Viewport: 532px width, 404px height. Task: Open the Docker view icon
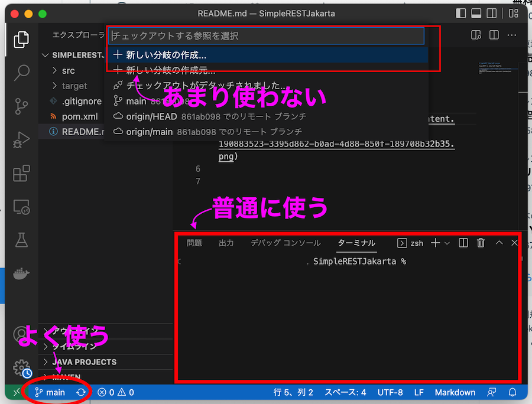22,273
